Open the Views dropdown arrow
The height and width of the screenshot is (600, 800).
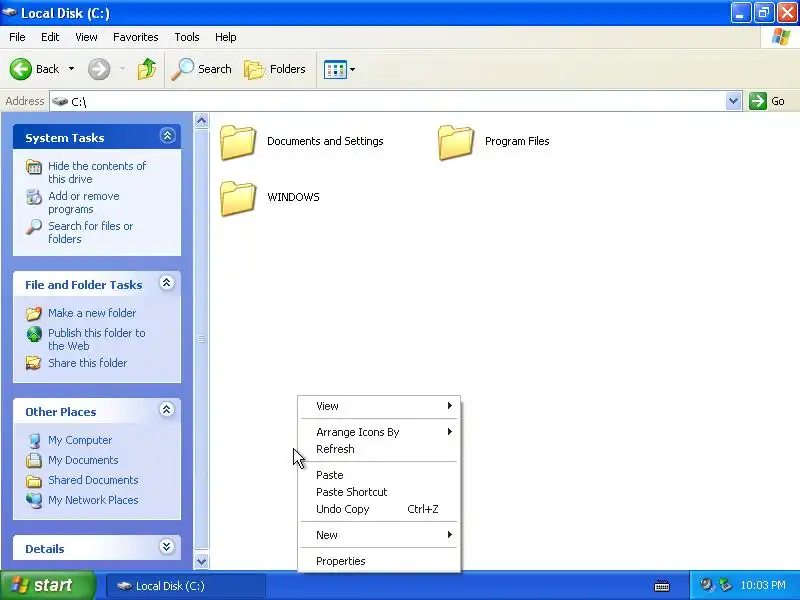tap(353, 69)
